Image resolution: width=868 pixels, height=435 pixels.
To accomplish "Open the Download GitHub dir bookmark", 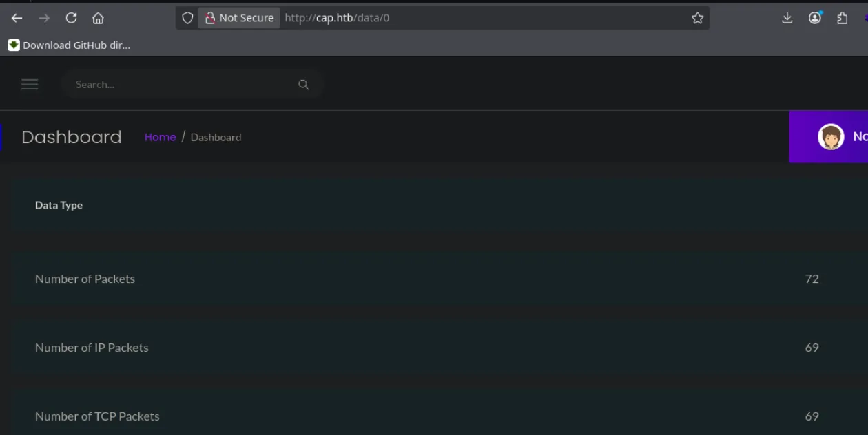I will click(69, 45).
